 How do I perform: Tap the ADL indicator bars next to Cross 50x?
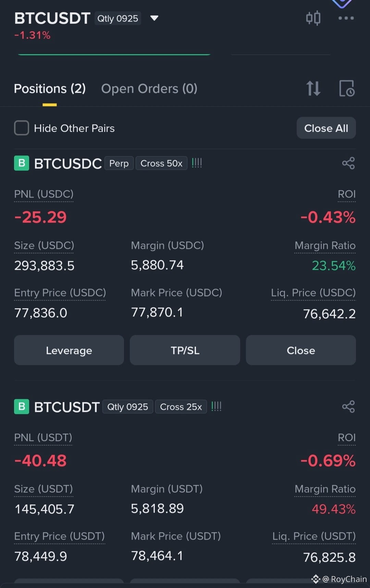click(197, 163)
